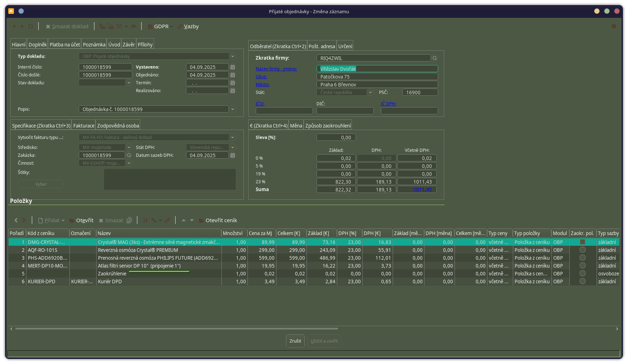Toggle Zaokr. pol. checkbox for Zaokrúhlenie row
Viewport: 628px width, 364px height.
(x=583, y=274)
